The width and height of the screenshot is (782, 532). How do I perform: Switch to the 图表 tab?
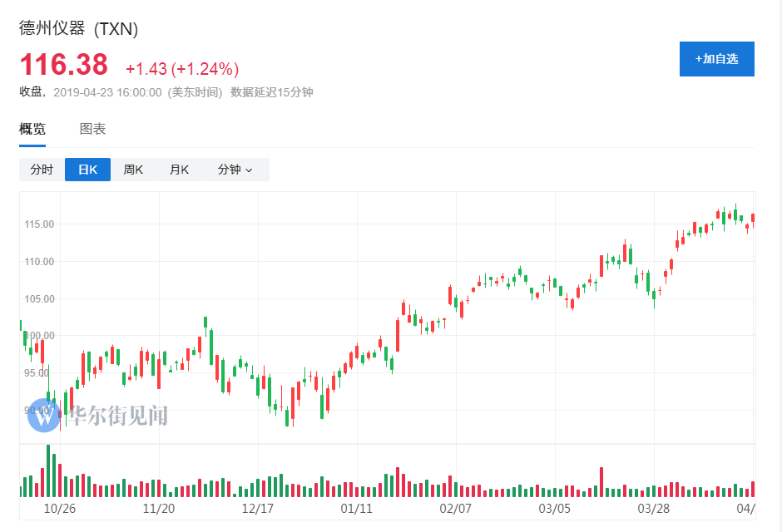pos(92,129)
